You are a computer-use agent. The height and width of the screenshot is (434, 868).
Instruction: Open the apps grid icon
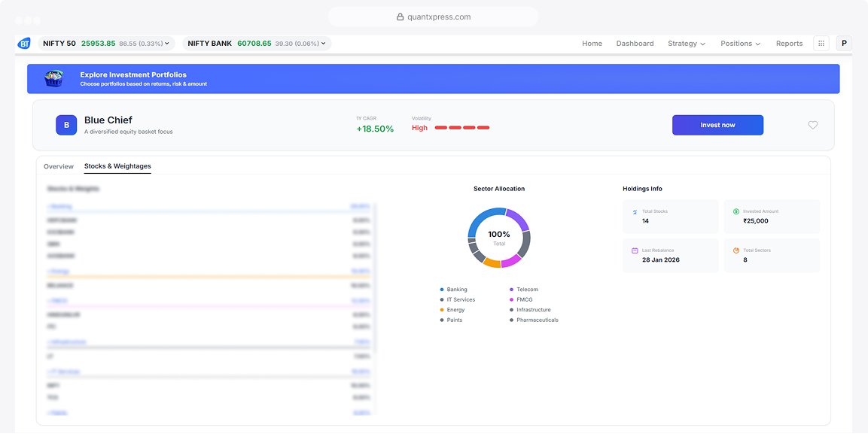click(821, 44)
